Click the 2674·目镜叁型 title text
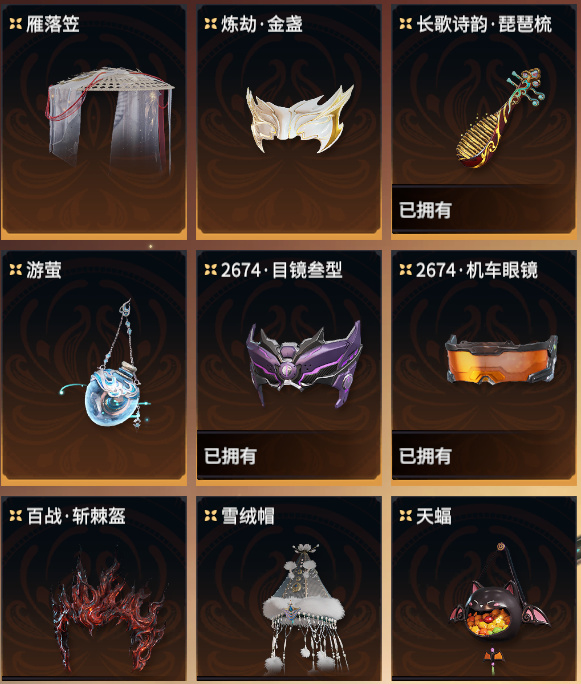 point(281,270)
